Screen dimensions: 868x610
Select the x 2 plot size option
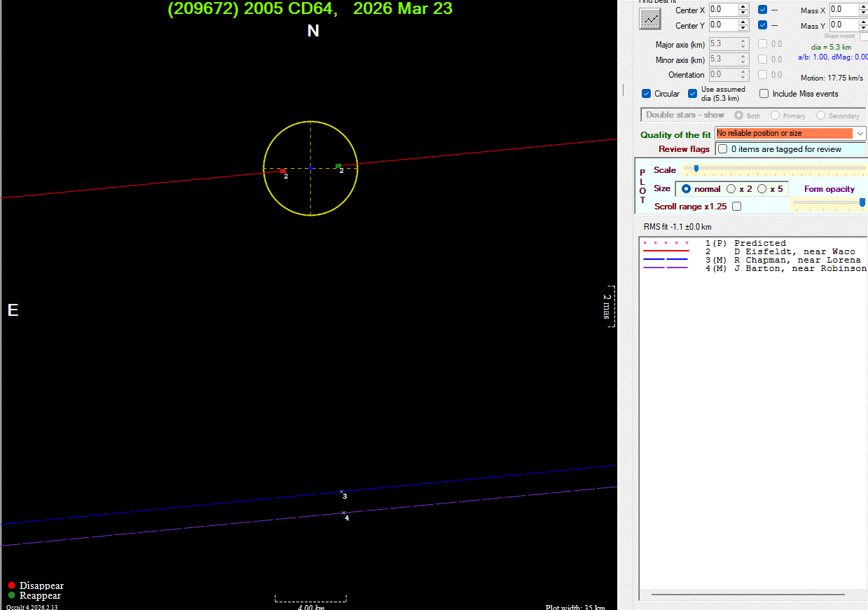pyautogui.click(x=731, y=189)
